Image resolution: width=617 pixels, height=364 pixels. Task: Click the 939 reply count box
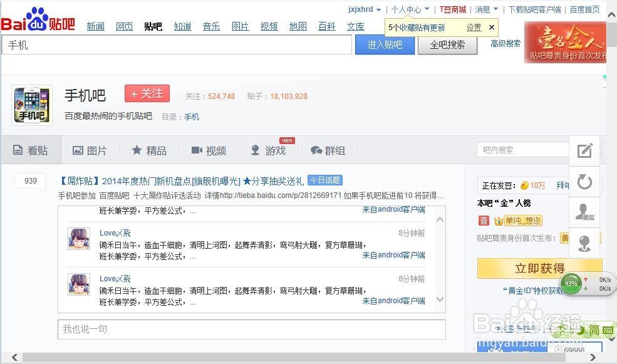(30, 181)
